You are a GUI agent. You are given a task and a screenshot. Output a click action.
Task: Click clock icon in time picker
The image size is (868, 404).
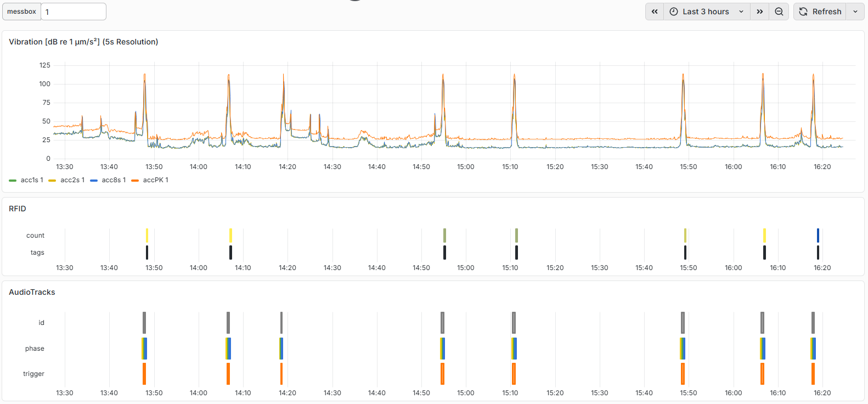[674, 12]
